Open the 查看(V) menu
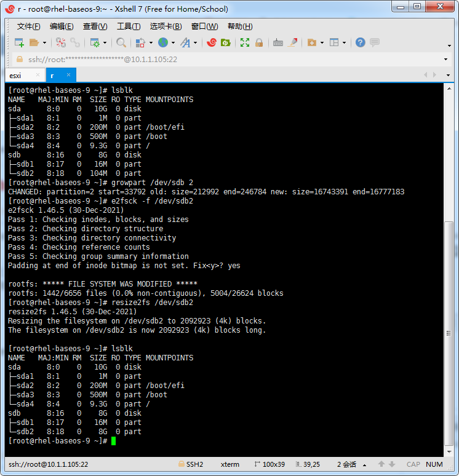The width and height of the screenshot is (459, 476). tap(95, 26)
